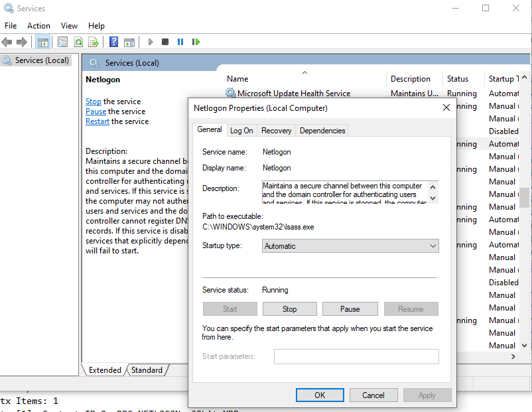Screen dimensions: 532x412
Task: Click the Show/Hide Console Tree toolbar icon
Action: [x=43, y=42]
